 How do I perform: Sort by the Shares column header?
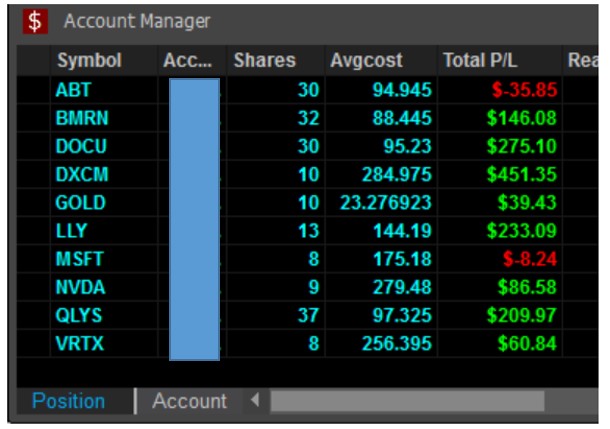click(x=264, y=60)
